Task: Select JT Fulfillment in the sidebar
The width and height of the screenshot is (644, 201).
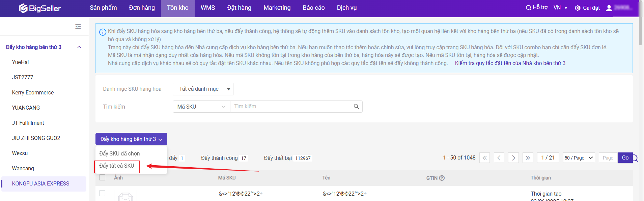Action: 28,123
